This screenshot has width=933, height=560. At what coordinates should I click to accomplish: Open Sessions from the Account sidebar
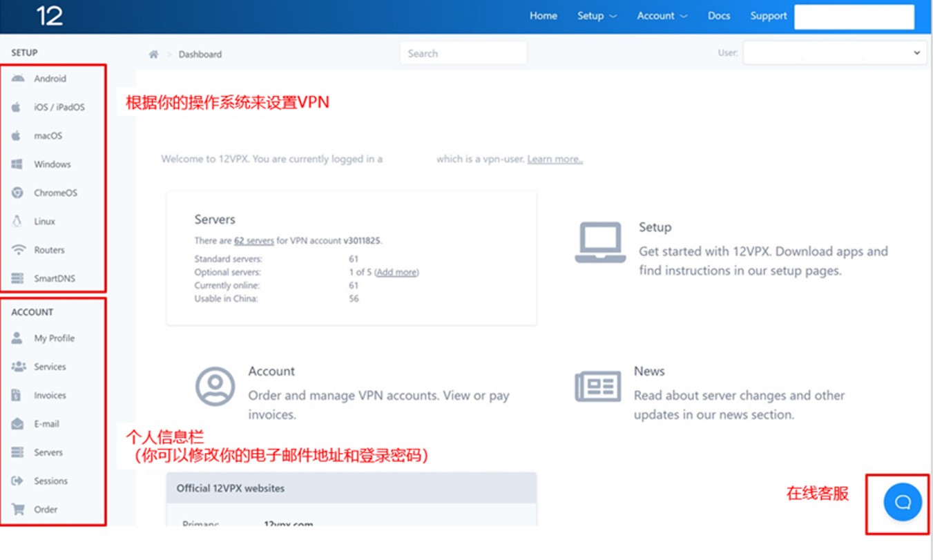(x=51, y=481)
